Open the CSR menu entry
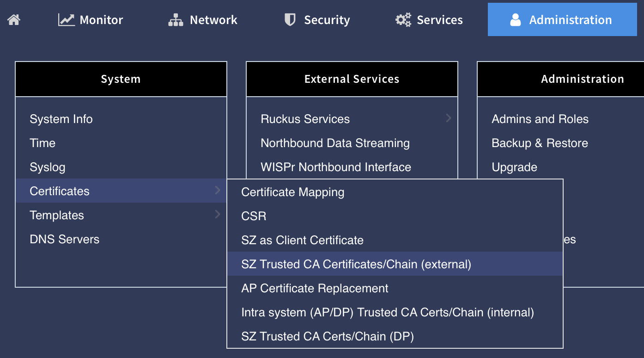Image resolution: width=644 pixels, height=358 pixels. coord(254,216)
